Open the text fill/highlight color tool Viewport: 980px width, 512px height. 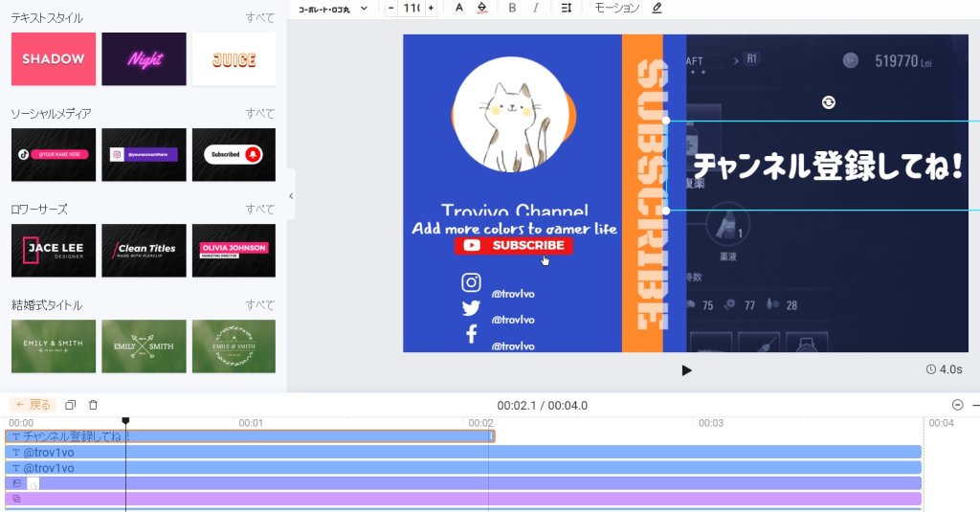481,8
